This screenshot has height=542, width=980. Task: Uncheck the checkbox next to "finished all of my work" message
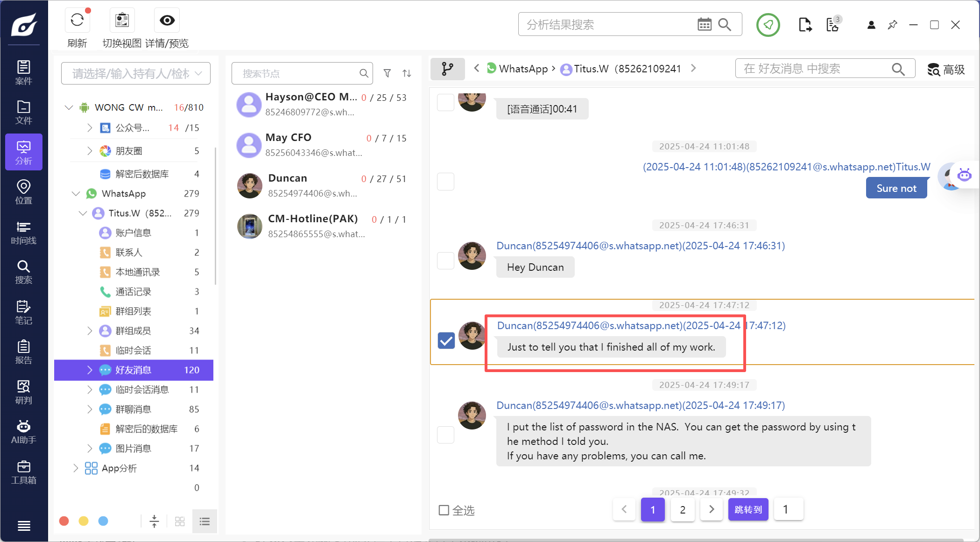[446, 341]
